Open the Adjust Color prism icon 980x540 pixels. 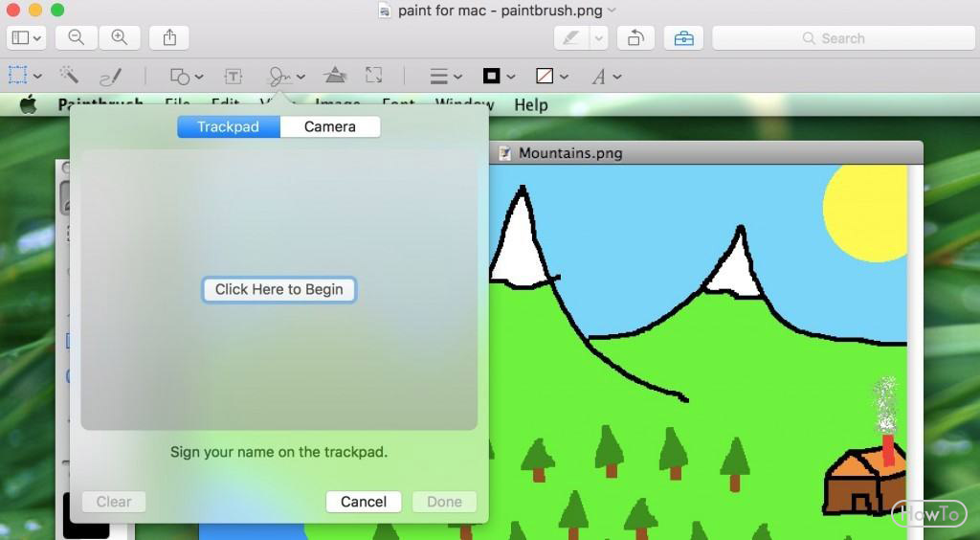click(x=335, y=76)
